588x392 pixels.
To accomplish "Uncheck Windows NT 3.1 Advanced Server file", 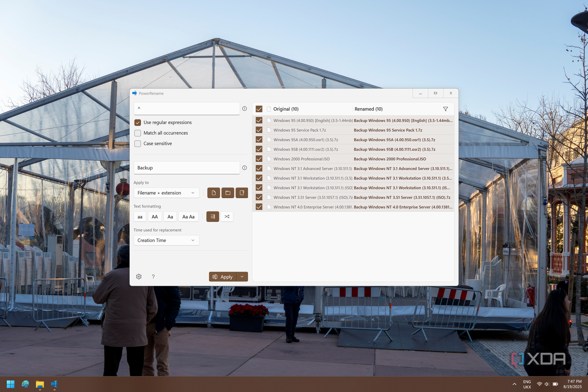I will coord(259,169).
